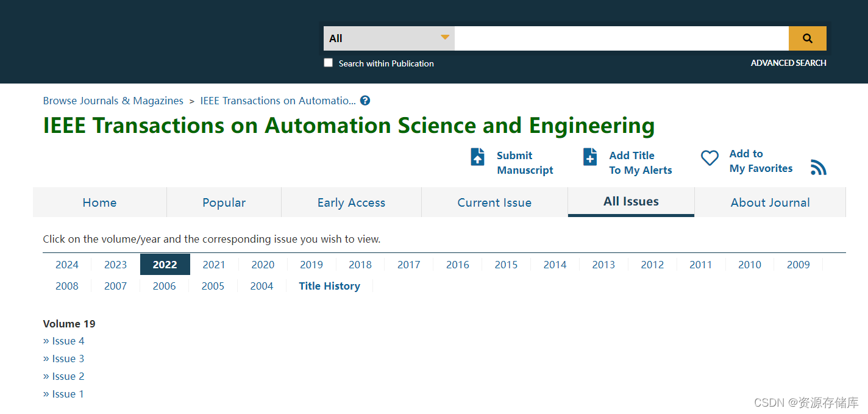Select the All Issues tab
The image size is (868, 414).
click(631, 202)
